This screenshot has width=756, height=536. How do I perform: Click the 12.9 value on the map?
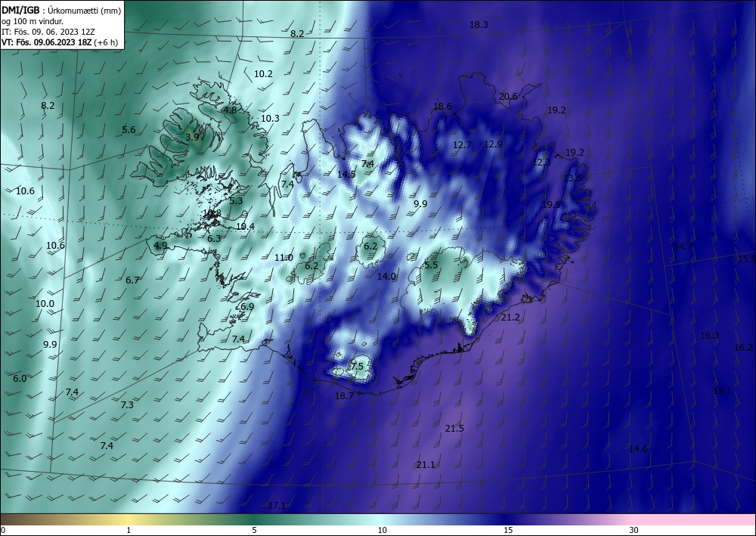[x=493, y=144]
